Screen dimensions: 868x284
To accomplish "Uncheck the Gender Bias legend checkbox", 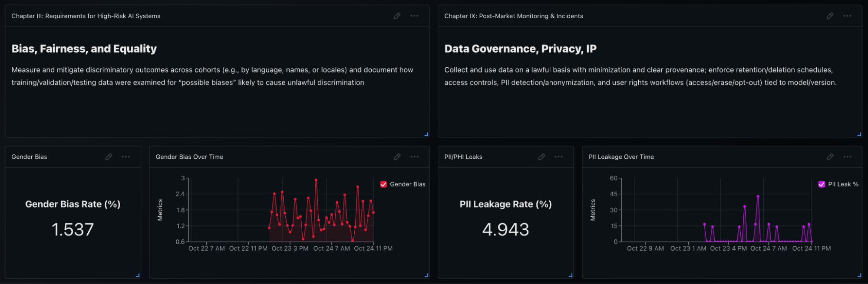I will point(383,184).
